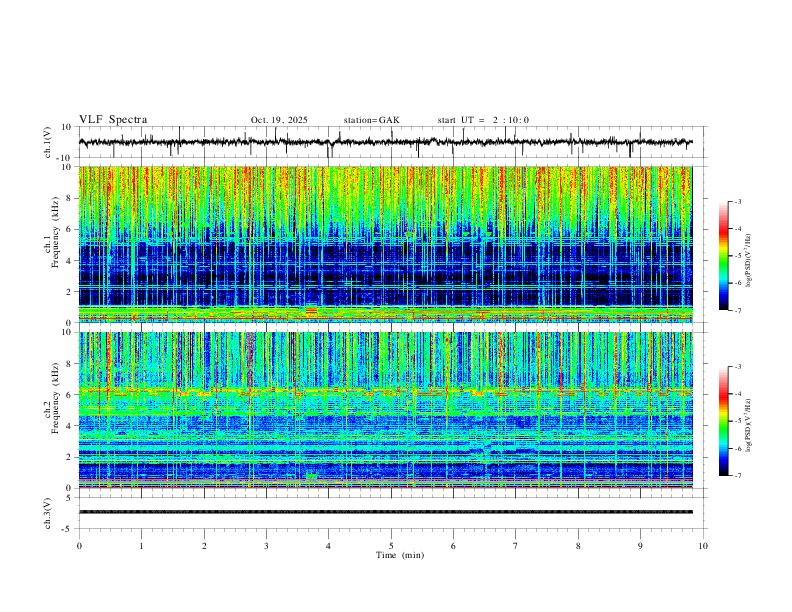Click the ch.1 log(PSD) colorbar label

pyautogui.click(x=749, y=261)
